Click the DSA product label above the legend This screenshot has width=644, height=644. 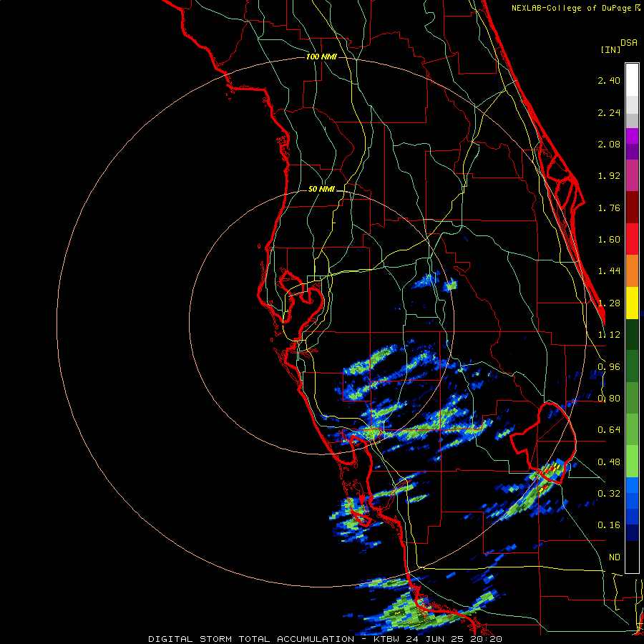[x=629, y=43]
